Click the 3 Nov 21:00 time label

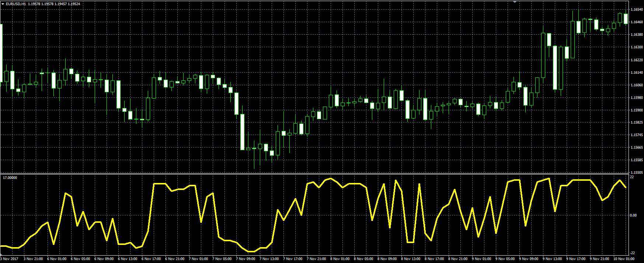coord(34,259)
